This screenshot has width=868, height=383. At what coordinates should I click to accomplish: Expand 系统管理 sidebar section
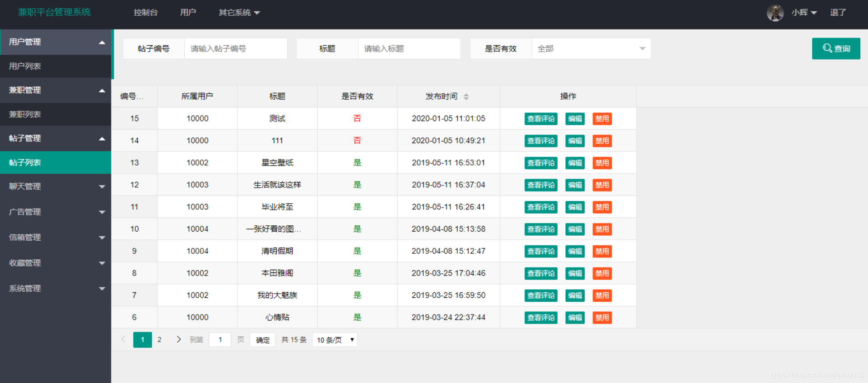click(55, 288)
